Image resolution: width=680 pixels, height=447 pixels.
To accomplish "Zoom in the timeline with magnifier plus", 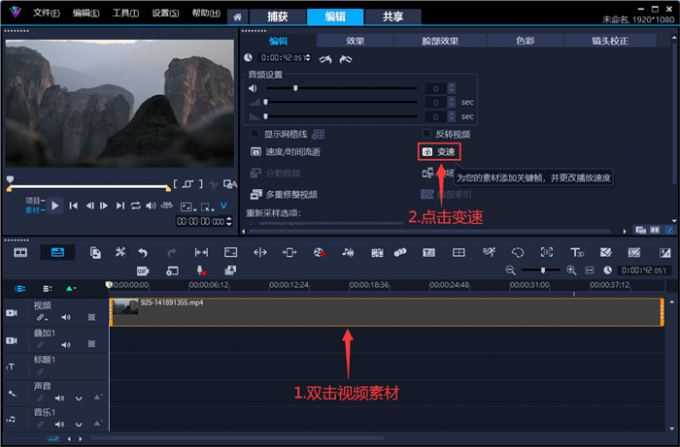I will [571, 271].
